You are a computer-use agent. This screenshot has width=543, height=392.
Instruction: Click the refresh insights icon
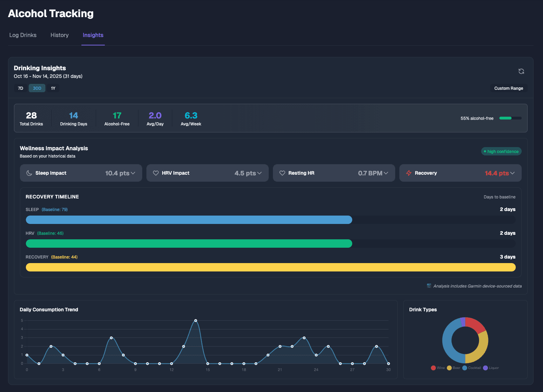(521, 71)
